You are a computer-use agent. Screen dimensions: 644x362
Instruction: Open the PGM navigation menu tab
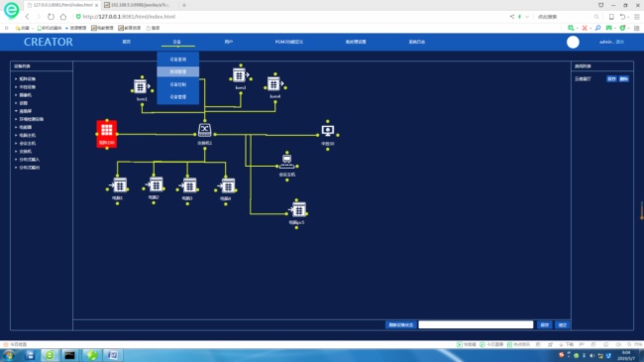point(289,42)
